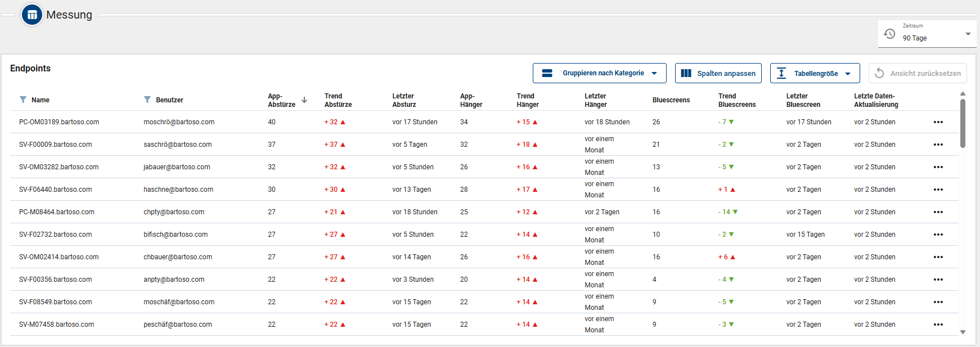Screen dimensions: 980x347
Task: Open the Tabellengröße dropdown
Action: click(815, 73)
